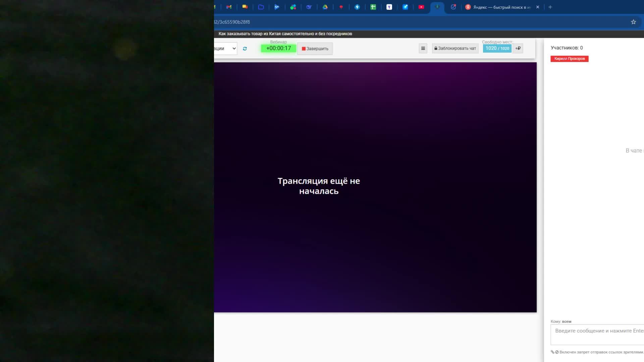644x362 pixels.
Task: Focus the chat message input field
Action: point(597,335)
